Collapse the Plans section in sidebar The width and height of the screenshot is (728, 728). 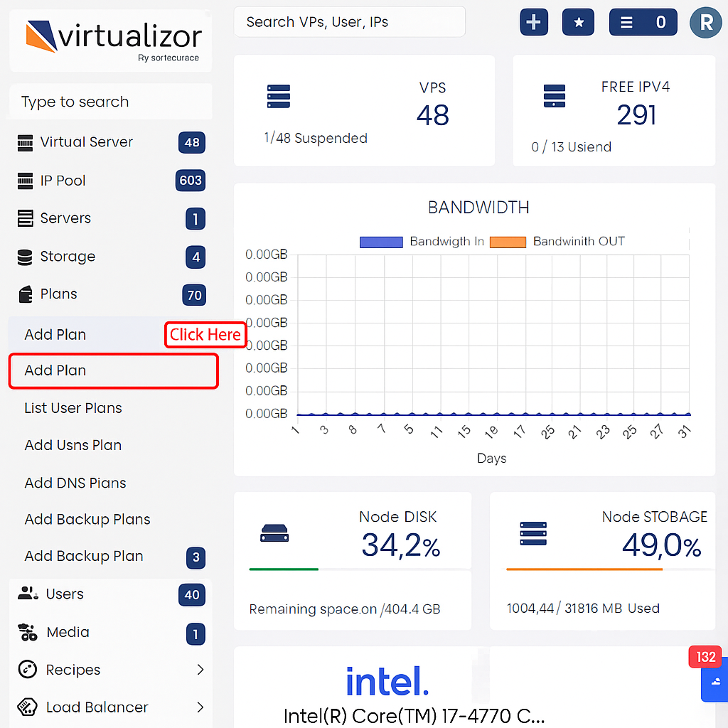tap(58, 294)
